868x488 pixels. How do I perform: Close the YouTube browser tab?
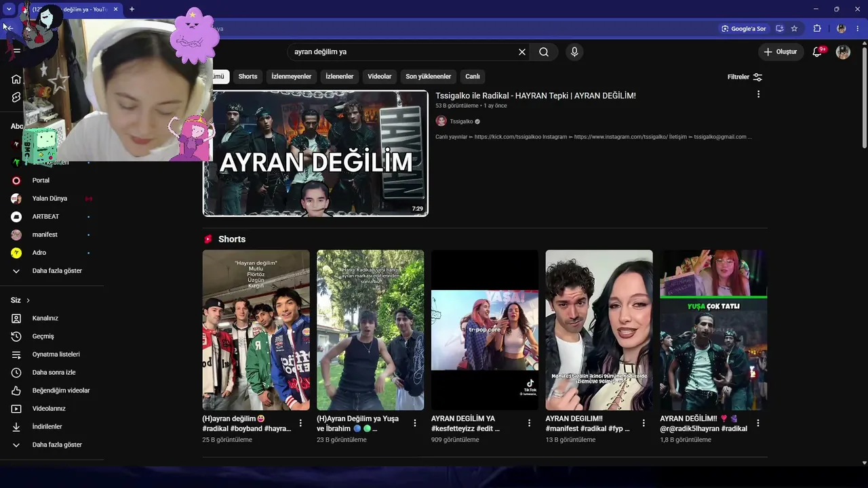(116, 9)
